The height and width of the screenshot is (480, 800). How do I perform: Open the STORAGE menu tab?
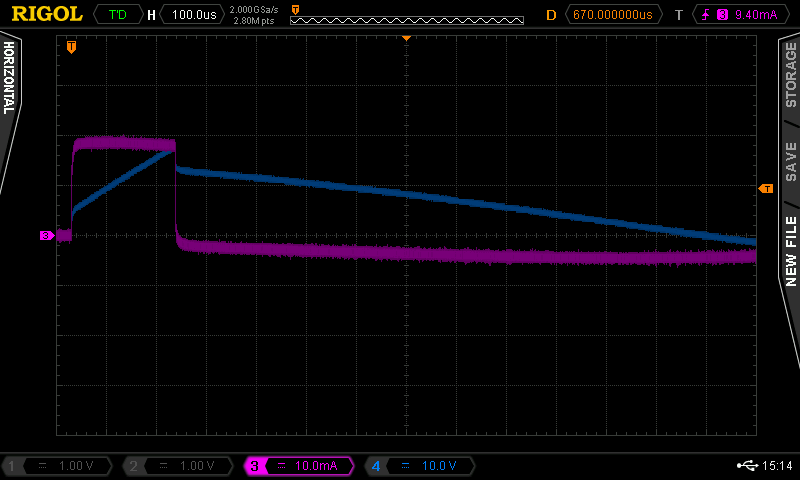click(x=790, y=75)
